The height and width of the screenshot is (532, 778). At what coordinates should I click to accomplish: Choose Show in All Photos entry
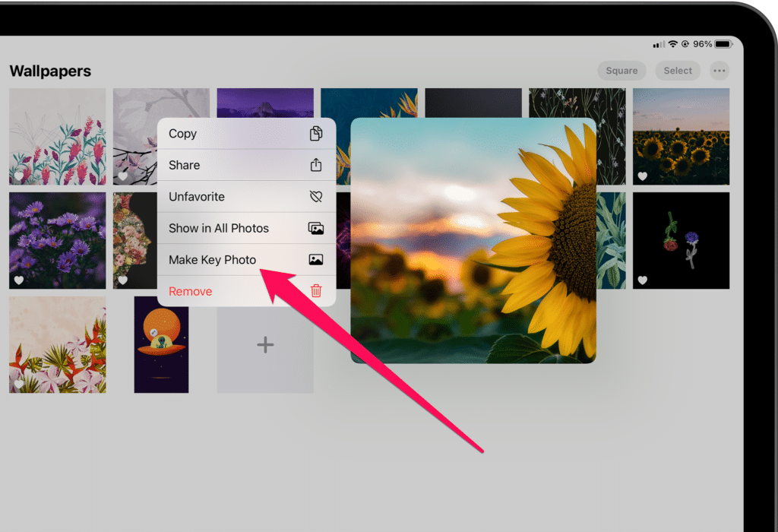click(x=219, y=228)
